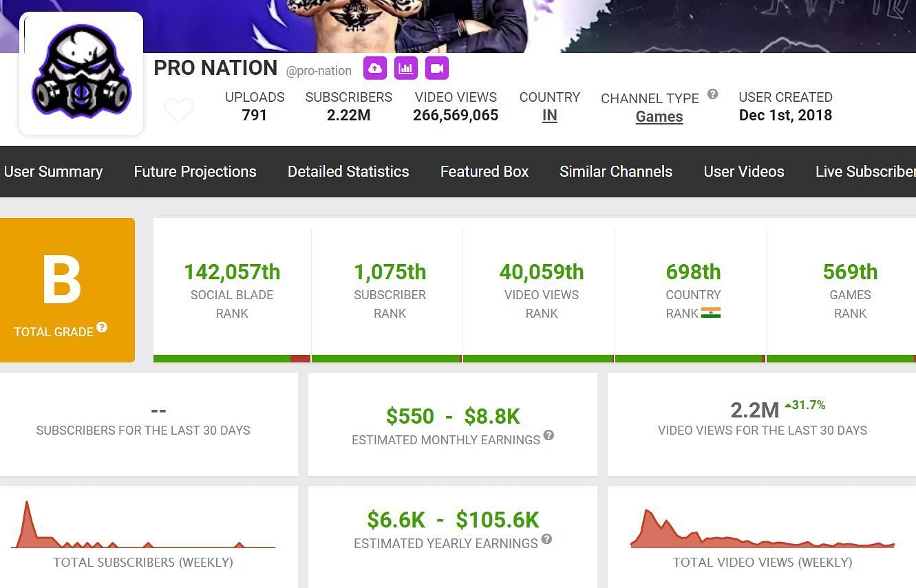Viewport: 916px width, 588px height.
Task: Click the Subscribers For The Last 30 Days label
Action: point(143,431)
